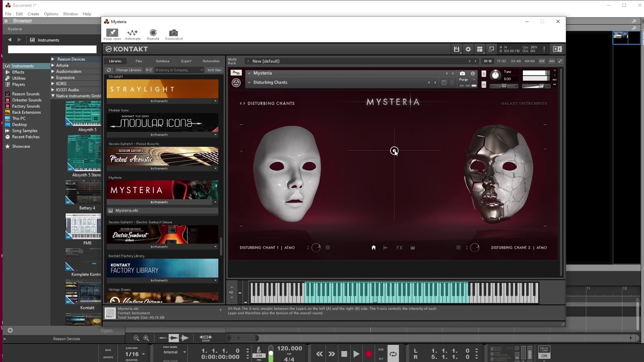This screenshot has width=644, height=362.
Task: Open the File menu
Action: pos(8,14)
